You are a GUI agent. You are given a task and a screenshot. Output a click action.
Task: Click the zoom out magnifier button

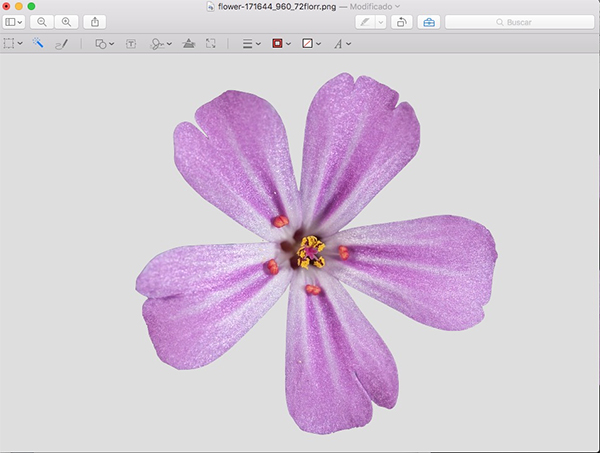[x=42, y=21]
